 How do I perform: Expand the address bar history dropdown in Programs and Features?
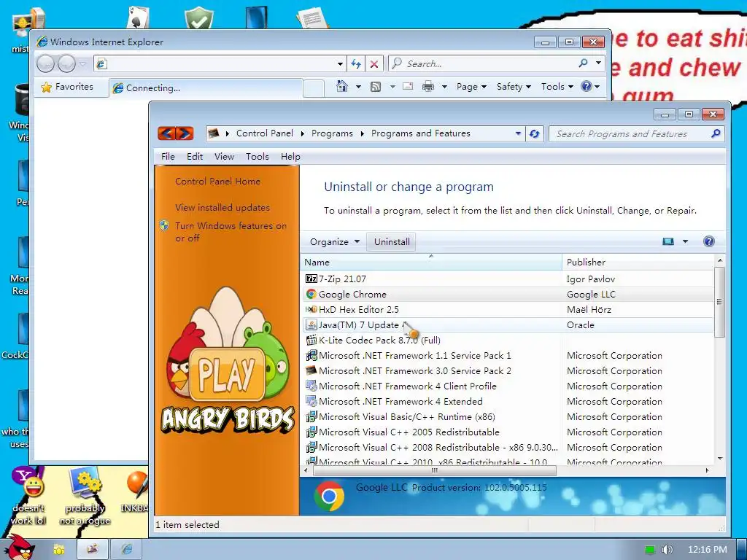[518, 134]
